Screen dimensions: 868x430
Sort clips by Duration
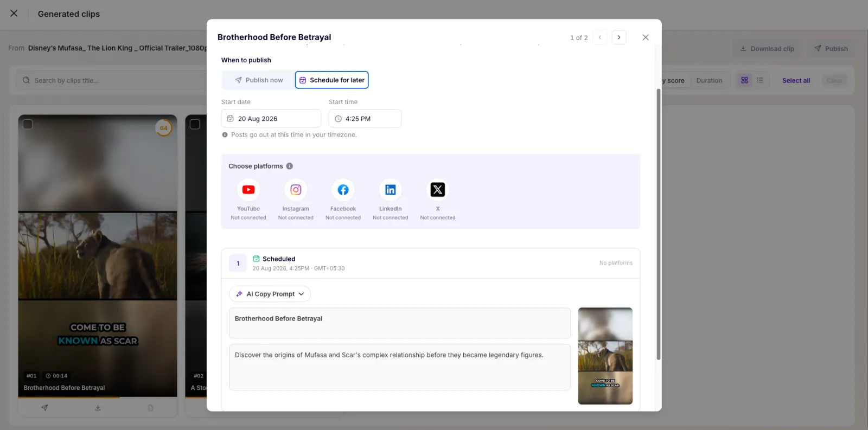click(710, 81)
